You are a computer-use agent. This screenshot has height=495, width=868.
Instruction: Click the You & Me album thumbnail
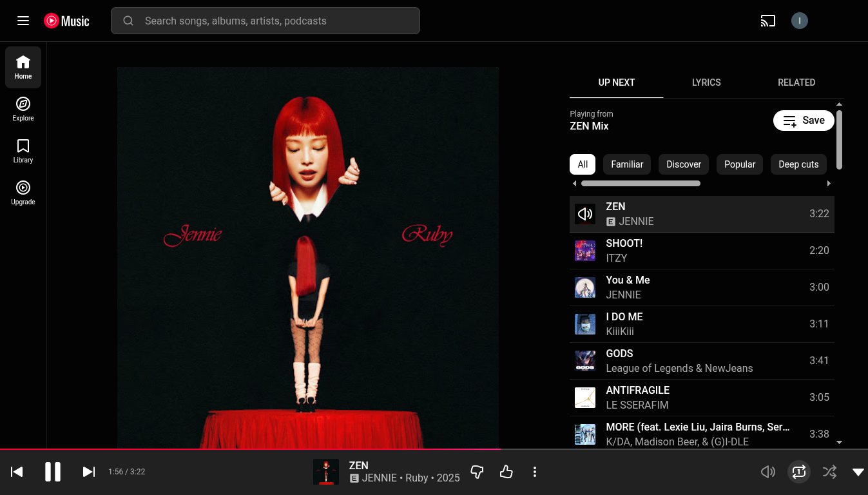click(x=585, y=287)
